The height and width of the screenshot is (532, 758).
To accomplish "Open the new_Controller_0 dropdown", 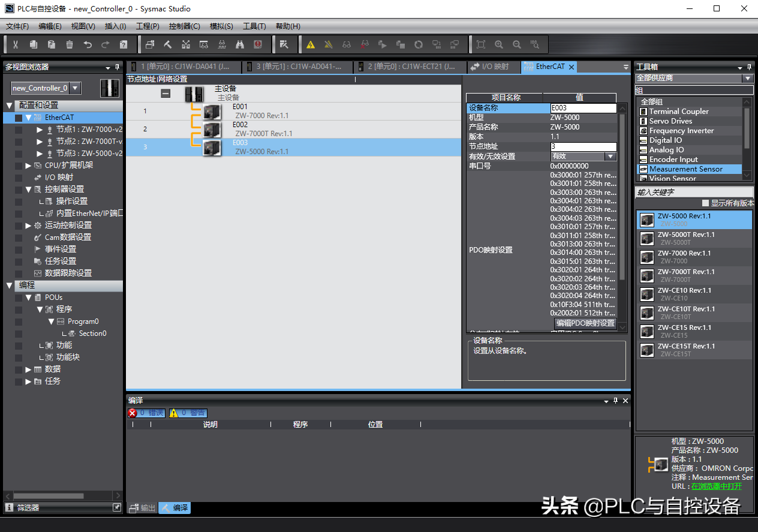I will pos(75,88).
